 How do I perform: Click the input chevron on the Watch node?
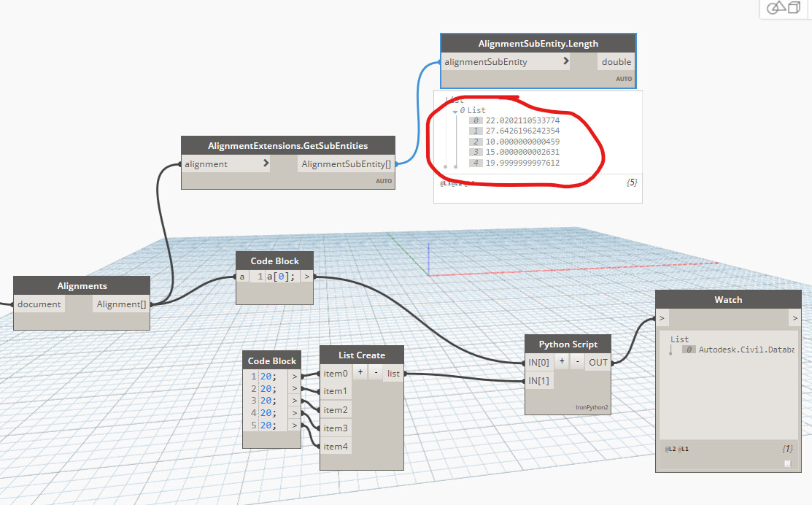(x=662, y=317)
